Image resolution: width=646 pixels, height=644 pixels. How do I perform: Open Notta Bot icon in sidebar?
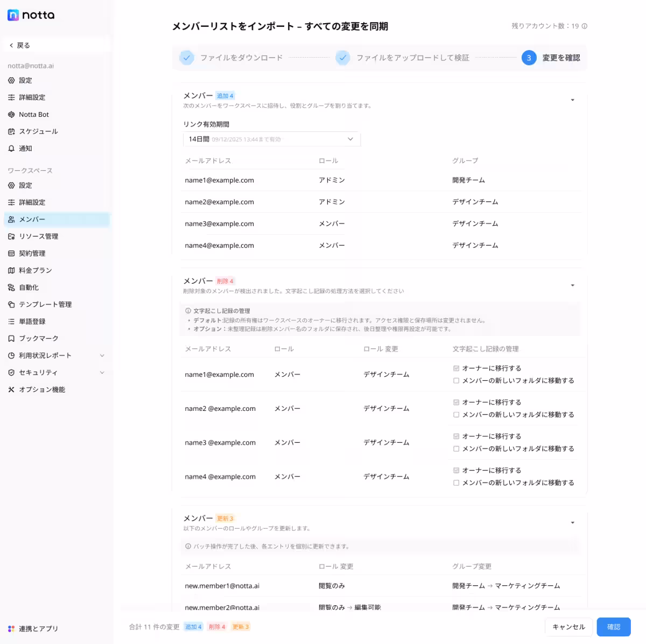(x=11, y=115)
